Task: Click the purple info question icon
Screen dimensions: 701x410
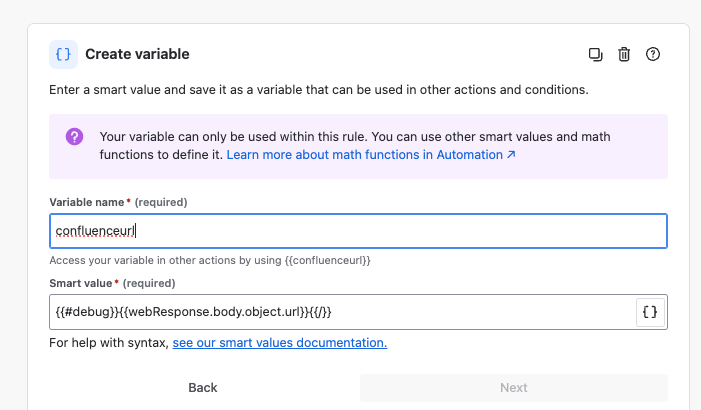Action: pos(75,137)
